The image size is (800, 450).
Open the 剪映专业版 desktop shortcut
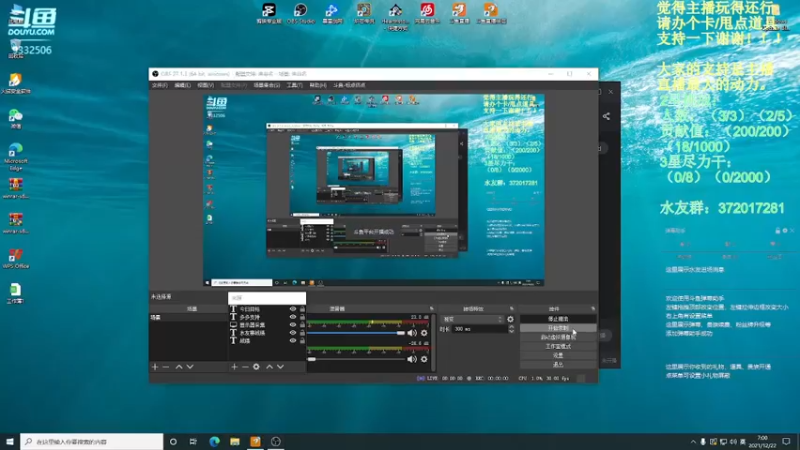coord(269,13)
